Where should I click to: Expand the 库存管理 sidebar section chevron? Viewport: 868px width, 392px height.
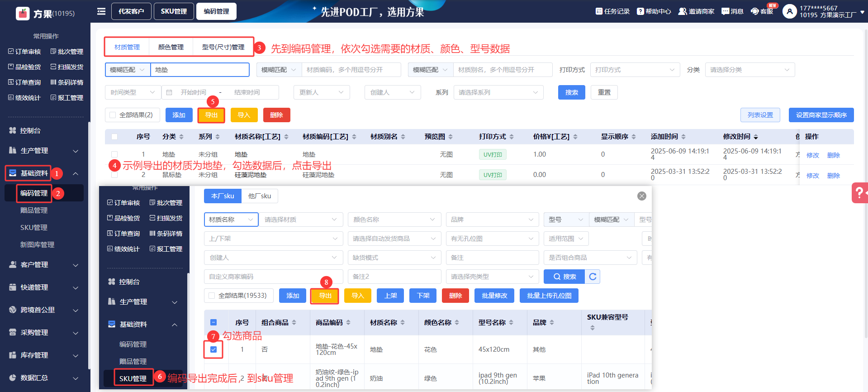click(x=76, y=355)
